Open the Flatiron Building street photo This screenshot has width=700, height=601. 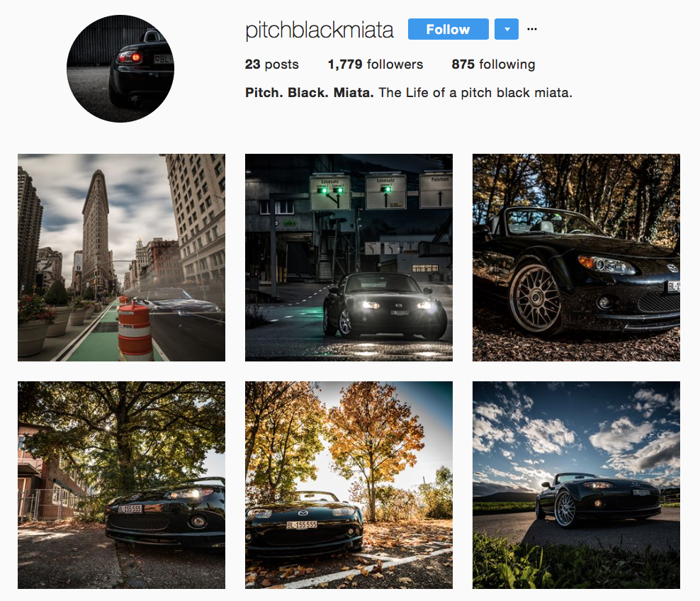coord(121,258)
